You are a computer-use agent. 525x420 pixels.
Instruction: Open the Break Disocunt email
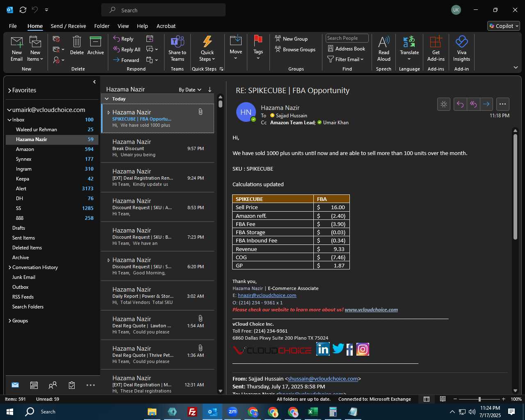click(x=158, y=148)
